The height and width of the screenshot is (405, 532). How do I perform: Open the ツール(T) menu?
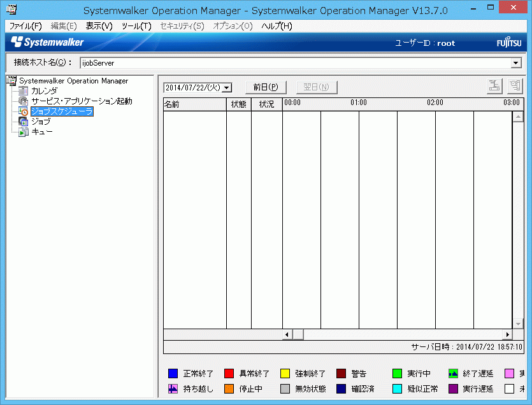(x=136, y=26)
